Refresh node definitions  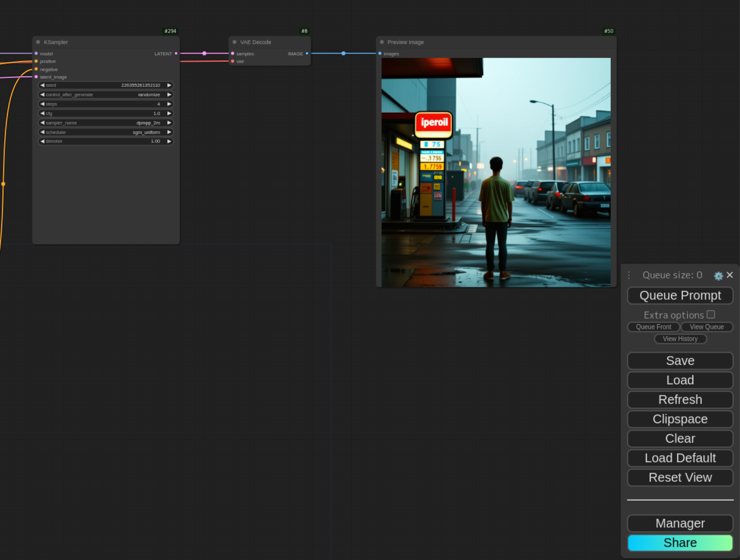click(x=680, y=400)
